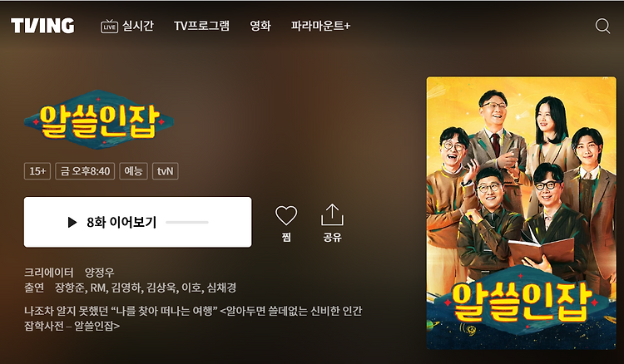Select the 예능 genre tag
Viewport: 624px width, 364px height.
coord(133,171)
